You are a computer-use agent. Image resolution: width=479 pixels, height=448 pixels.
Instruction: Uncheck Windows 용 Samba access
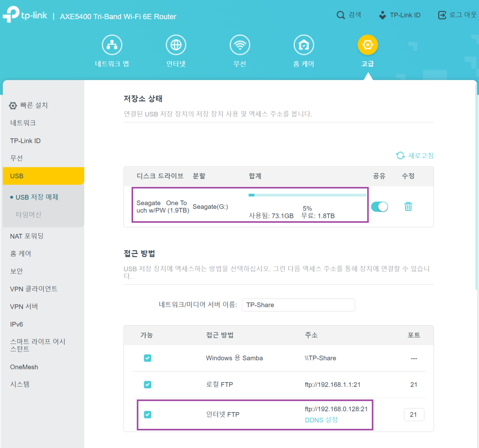click(x=147, y=358)
